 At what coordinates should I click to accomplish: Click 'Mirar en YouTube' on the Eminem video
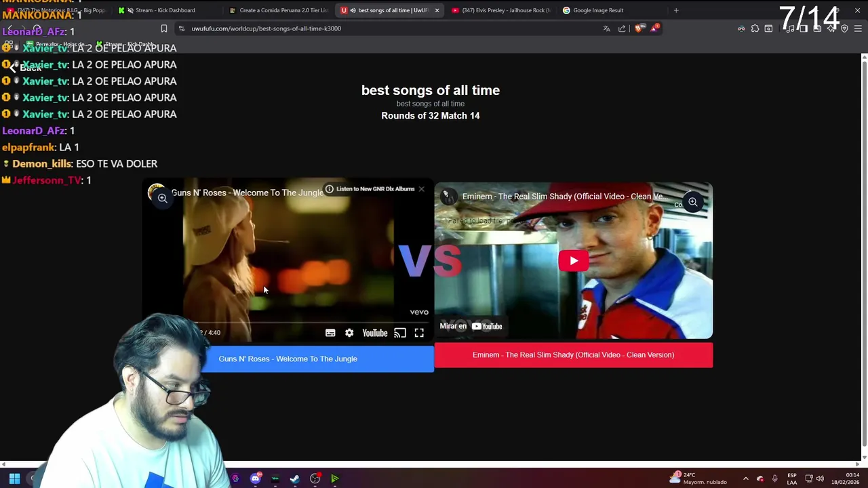(x=471, y=326)
